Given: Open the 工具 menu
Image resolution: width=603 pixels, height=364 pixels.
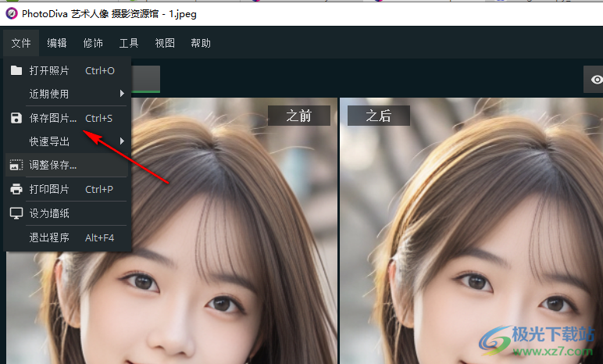Looking at the screenshot, I should click(x=129, y=43).
